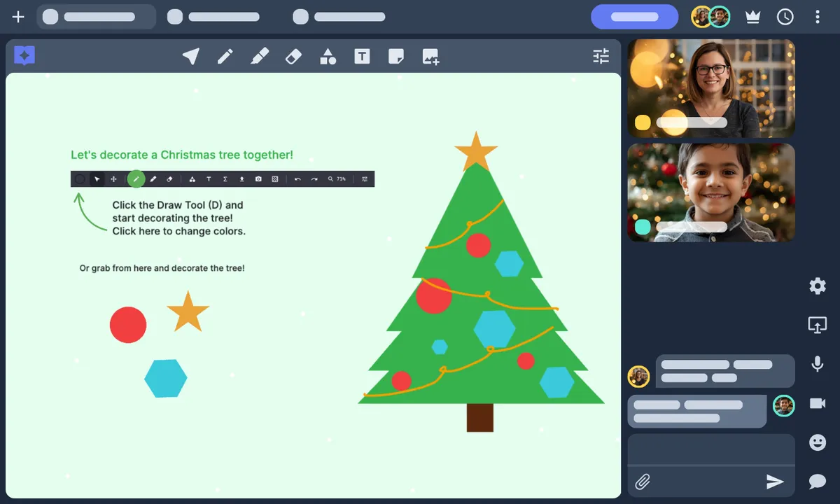Image resolution: width=840 pixels, height=504 pixels.
Task: Click the boy's teal-ringed avatar in top bar
Action: (720, 17)
